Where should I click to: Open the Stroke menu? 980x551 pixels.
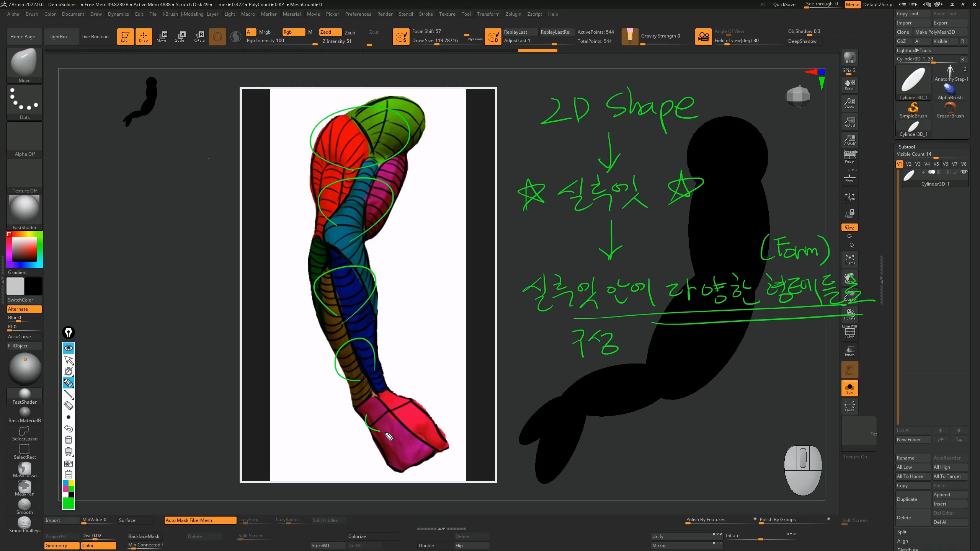click(x=426, y=14)
